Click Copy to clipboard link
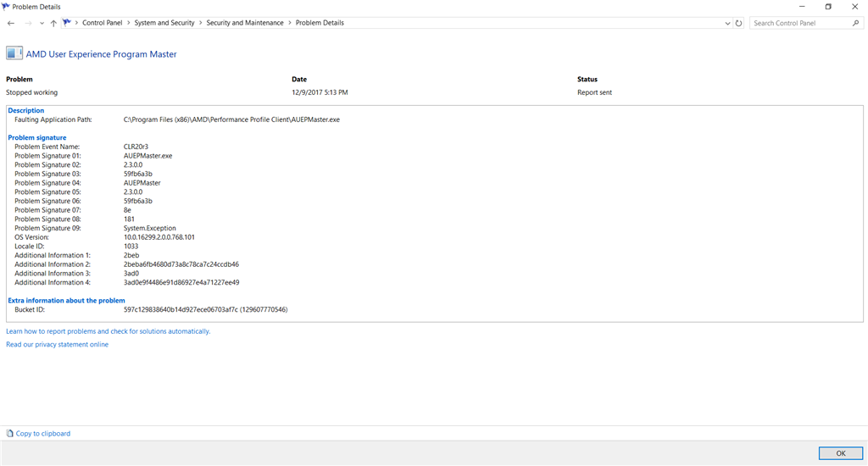868x466 pixels. [43, 433]
